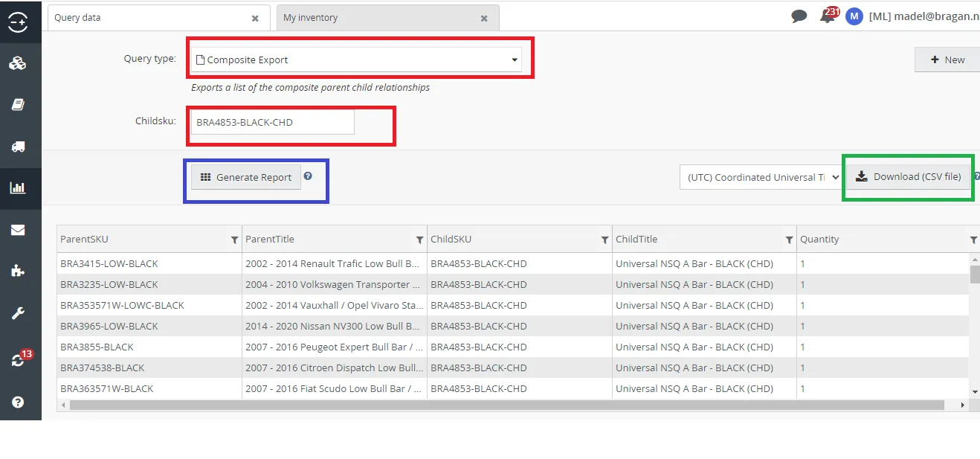The height and width of the screenshot is (459, 980).
Task: Select the BRA353571W-LOWC-BLACK cell
Action: (149, 305)
